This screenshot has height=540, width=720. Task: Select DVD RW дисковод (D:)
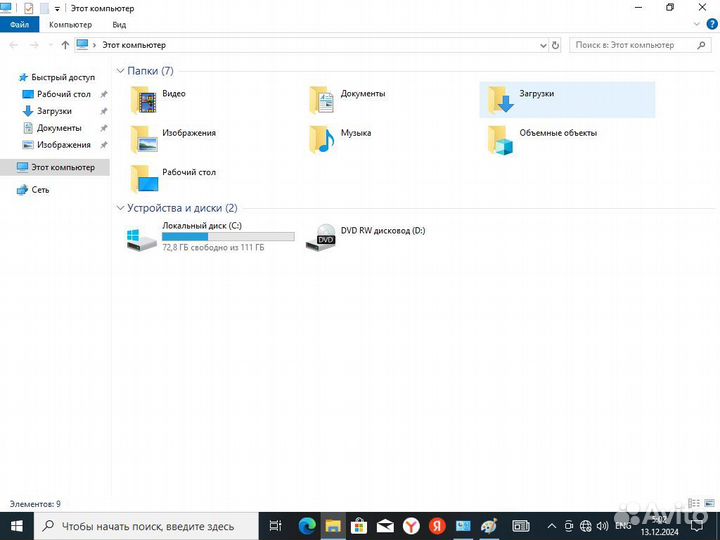[366, 236]
